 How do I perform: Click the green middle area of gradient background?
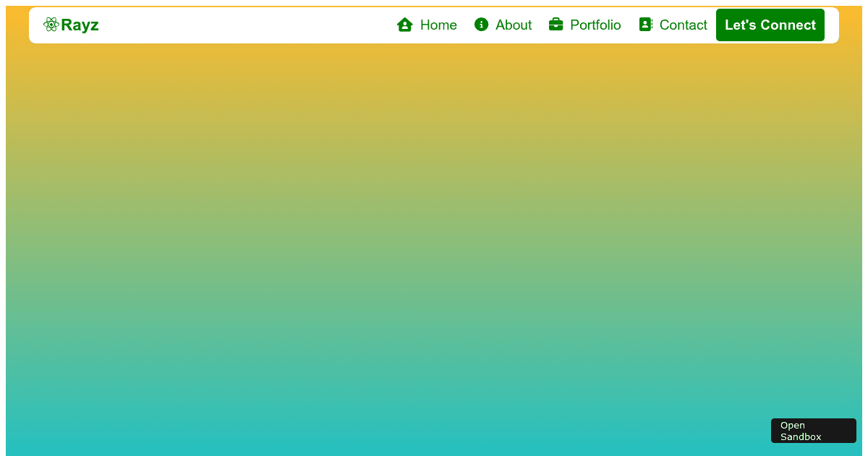[x=434, y=239]
